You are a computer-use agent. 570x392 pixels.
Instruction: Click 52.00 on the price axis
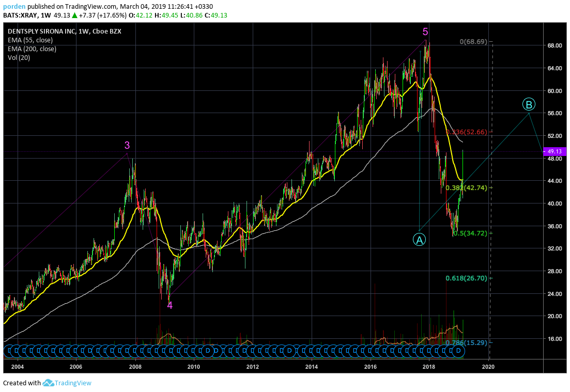[554, 136]
